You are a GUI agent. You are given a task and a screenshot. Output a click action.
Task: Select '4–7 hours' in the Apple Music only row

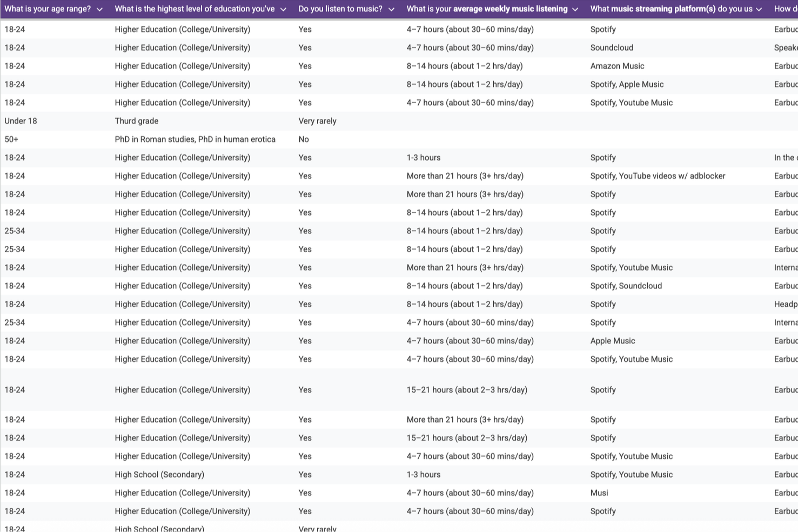[x=470, y=341]
